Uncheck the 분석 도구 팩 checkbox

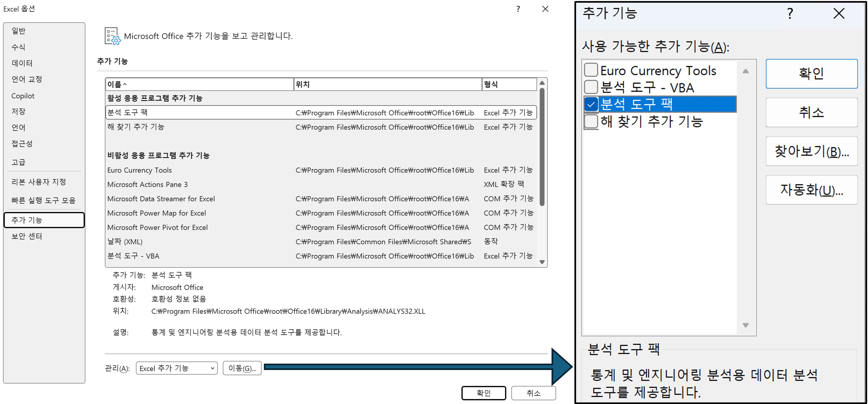(x=591, y=104)
